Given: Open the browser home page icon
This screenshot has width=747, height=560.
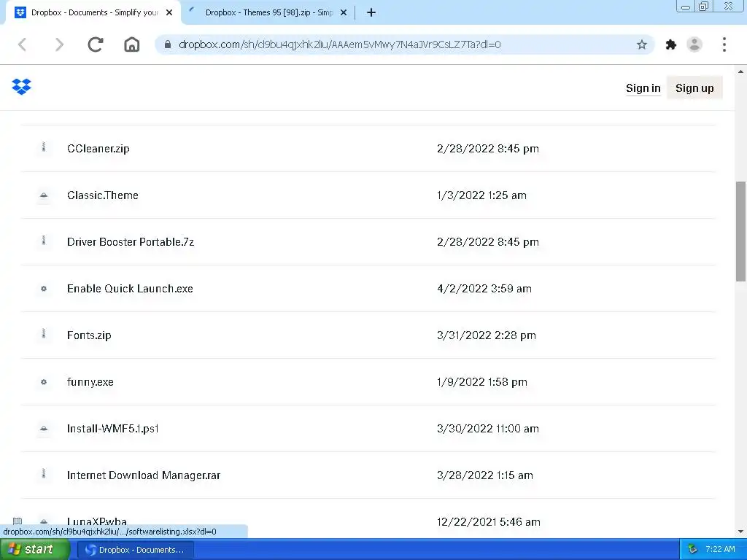Looking at the screenshot, I should pos(132,44).
